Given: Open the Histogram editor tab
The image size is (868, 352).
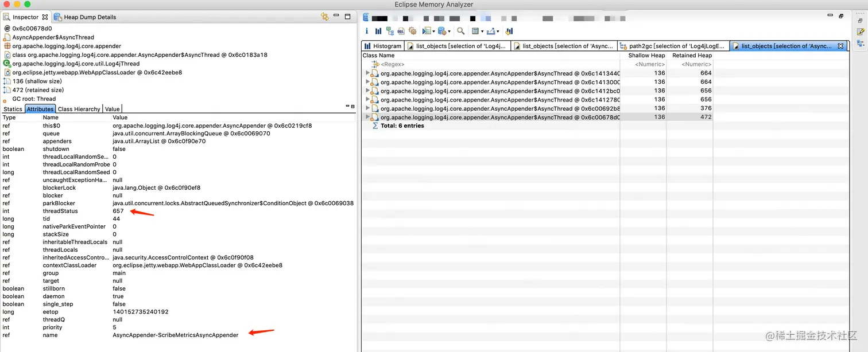Looking at the screenshot, I should 383,46.
